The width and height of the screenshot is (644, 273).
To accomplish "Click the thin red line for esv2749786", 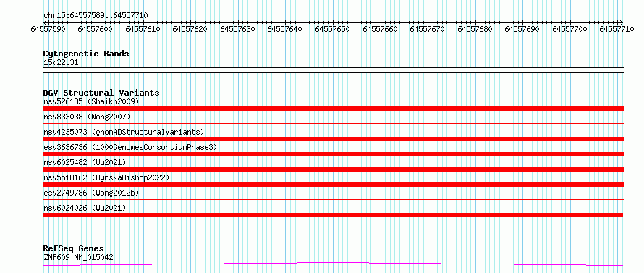I will click(x=333, y=200).
